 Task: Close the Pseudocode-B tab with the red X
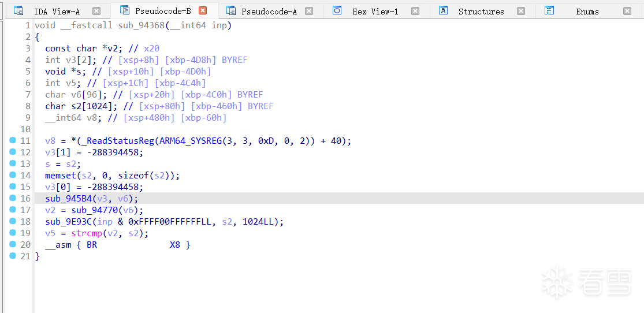coord(203,10)
